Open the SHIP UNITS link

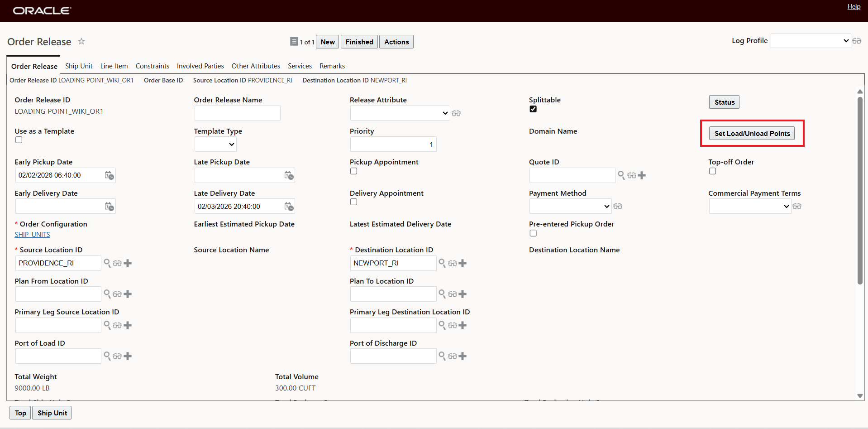pyautogui.click(x=32, y=234)
